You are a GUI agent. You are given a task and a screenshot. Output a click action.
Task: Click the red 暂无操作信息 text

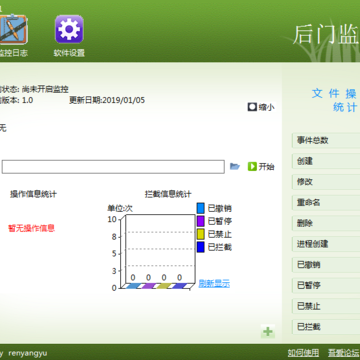(31, 228)
